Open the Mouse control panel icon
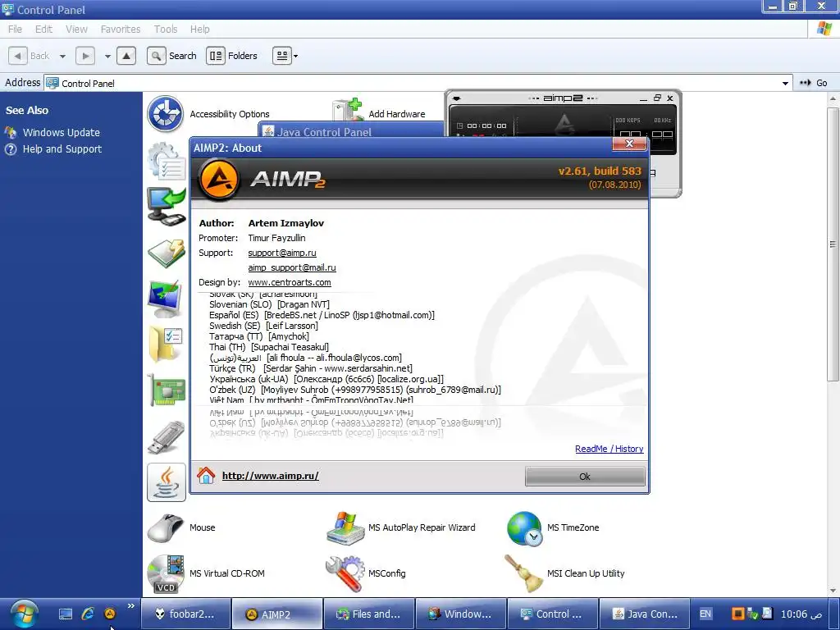Image resolution: width=840 pixels, height=630 pixels. tap(166, 527)
